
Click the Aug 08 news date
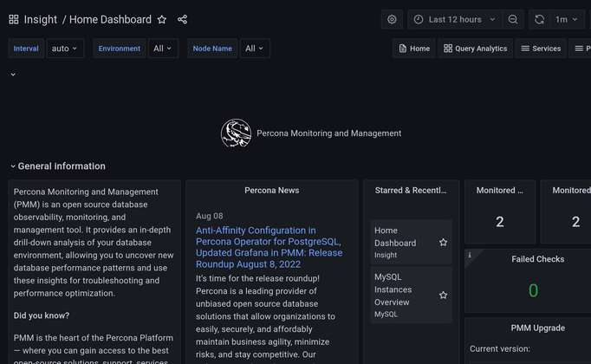click(x=210, y=216)
